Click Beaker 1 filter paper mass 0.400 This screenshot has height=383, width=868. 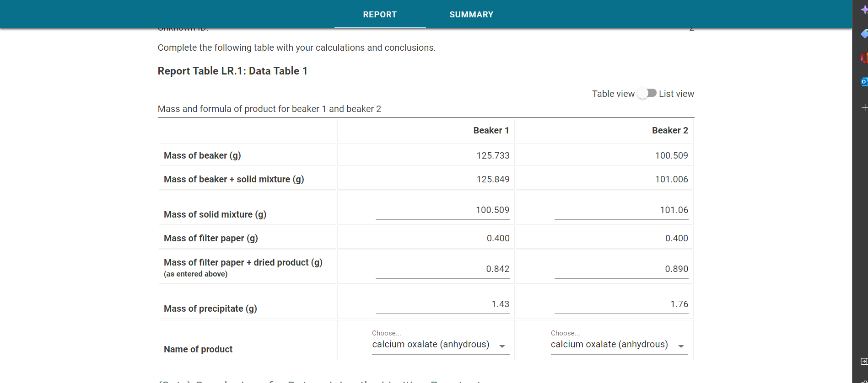498,238
